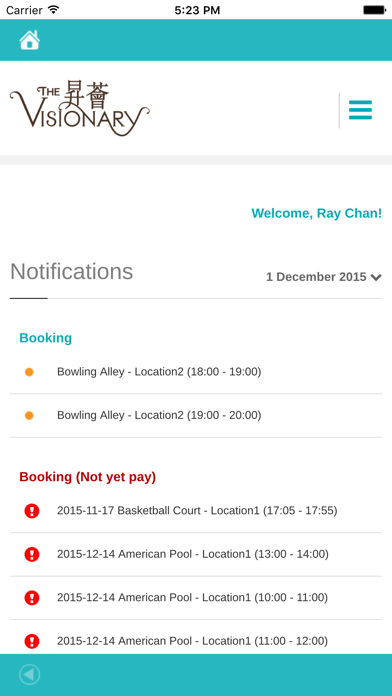Tap the Booking (Not yet pay) heading
The height and width of the screenshot is (696, 392).
[x=87, y=477]
